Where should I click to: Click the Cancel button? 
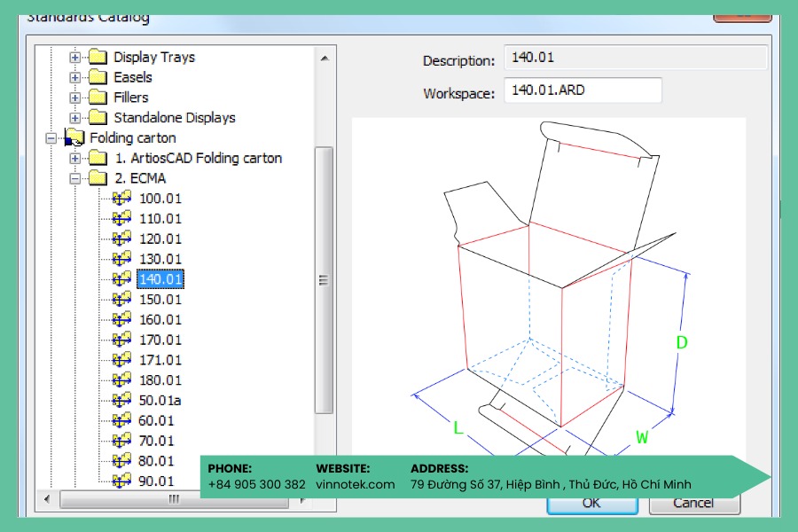(693, 504)
